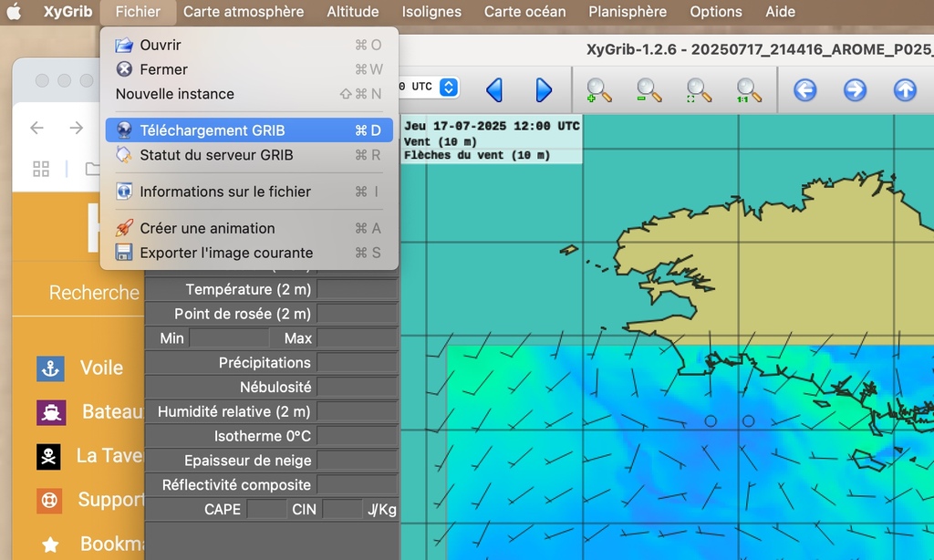Open the Apple menu
Screen dimensions: 934x560
coord(14,11)
